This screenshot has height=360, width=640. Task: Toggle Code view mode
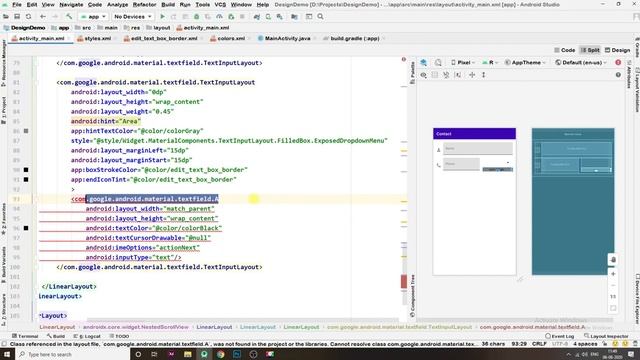[x=564, y=50]
